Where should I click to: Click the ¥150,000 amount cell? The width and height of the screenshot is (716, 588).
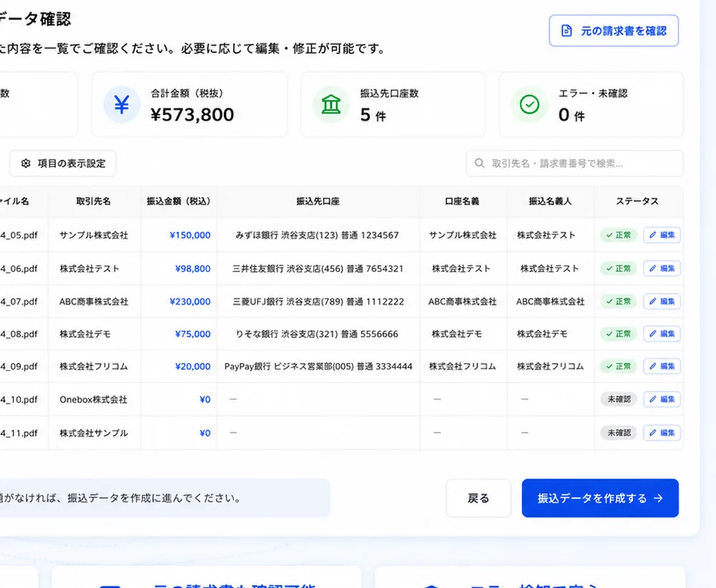tap(190, 235)
